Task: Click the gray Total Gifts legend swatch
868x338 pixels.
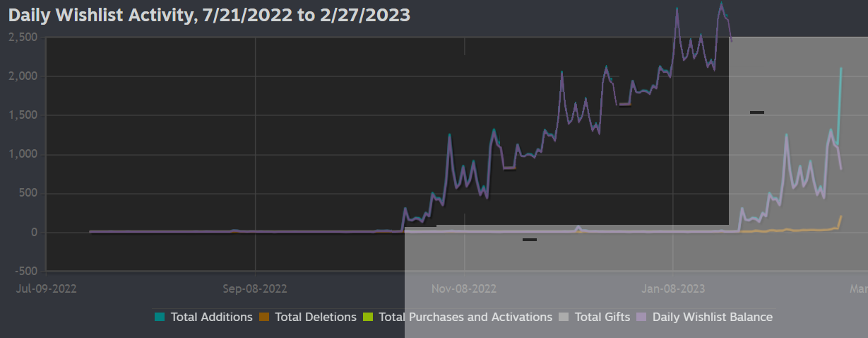Action: point(564,317)
